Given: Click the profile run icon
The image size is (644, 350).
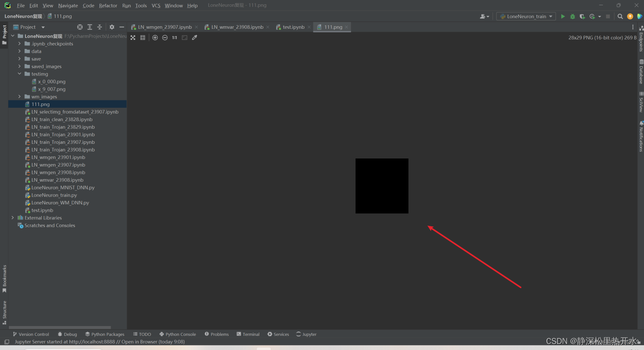Looking at the screenshot, I should (x=592, y=16).
